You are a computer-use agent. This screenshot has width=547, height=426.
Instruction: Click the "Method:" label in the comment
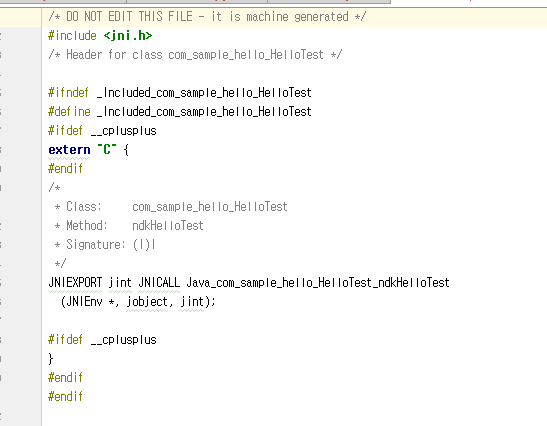87,226
